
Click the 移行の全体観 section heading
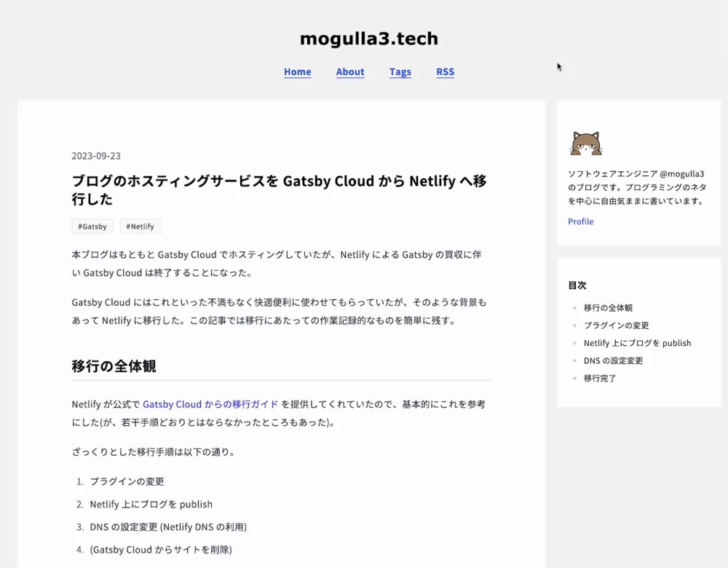point(114,366)
